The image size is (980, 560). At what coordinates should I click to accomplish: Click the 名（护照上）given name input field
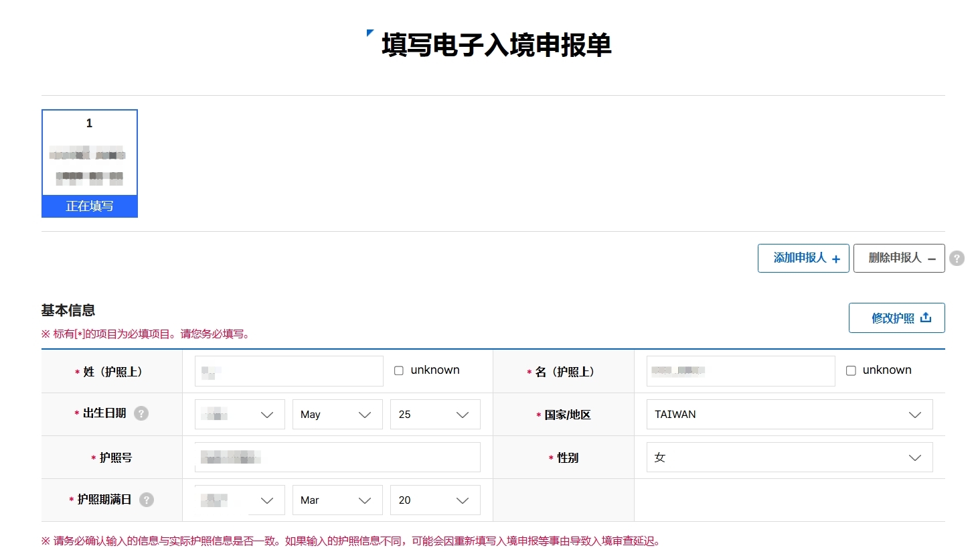[x=741, y=371]
